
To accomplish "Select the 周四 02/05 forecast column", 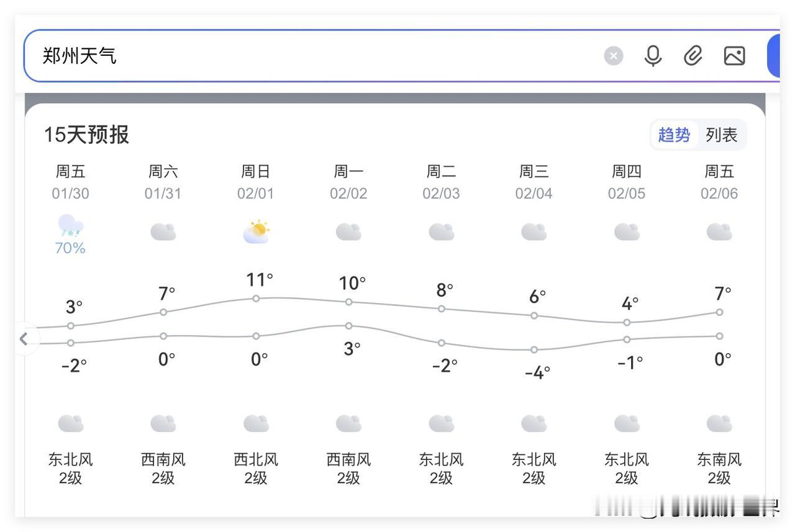I will pos(627,182).
